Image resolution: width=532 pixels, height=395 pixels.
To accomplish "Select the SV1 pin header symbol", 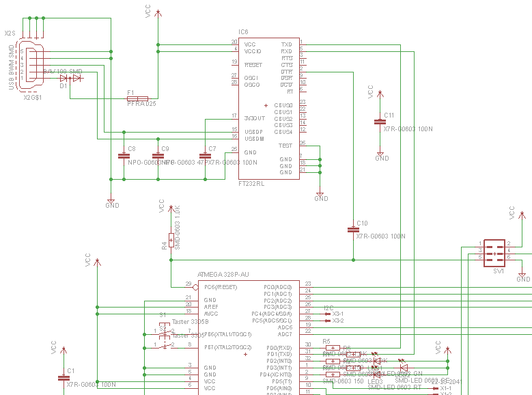I will (x=494, y=254).
